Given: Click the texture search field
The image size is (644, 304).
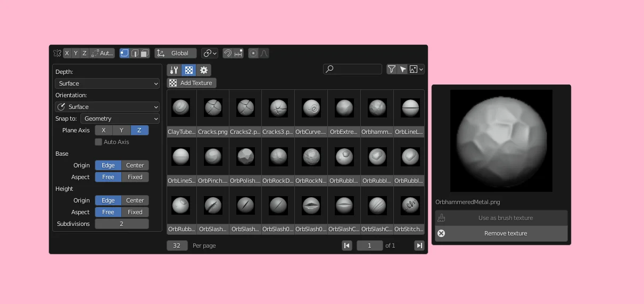Looking at the screenshot, I should click(353, 69).
